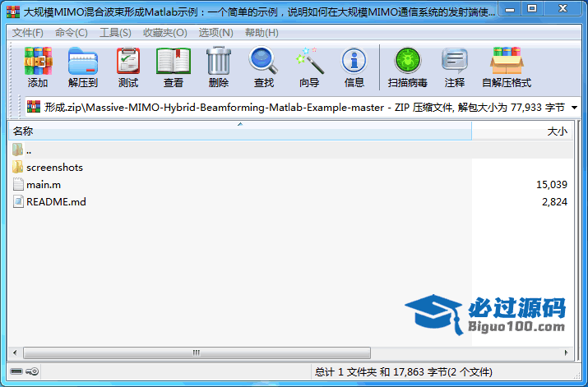Select the screenshots folder icon
588x387 pixels.
17,167
